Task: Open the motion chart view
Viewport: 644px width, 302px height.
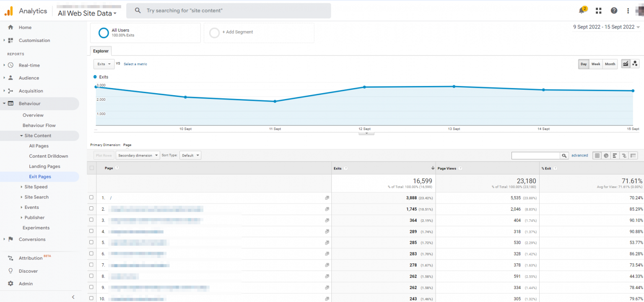Action: click(635, 64)
